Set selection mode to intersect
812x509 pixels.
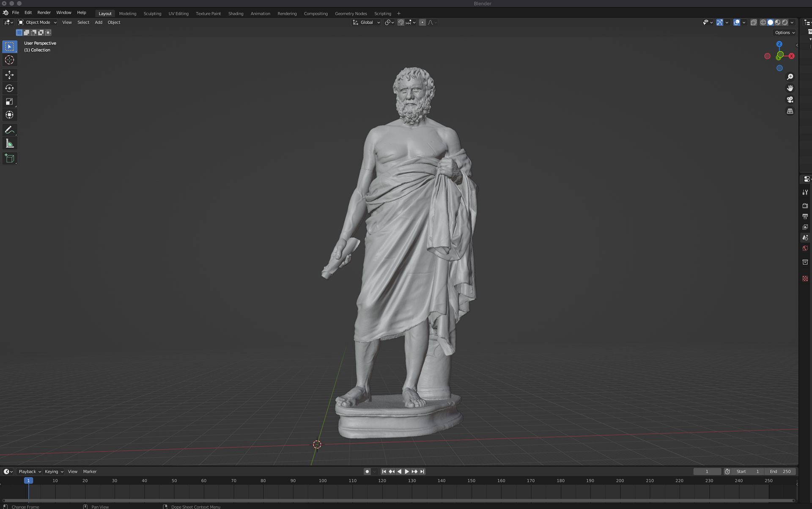pyautogui.click(x=48, y=33)
